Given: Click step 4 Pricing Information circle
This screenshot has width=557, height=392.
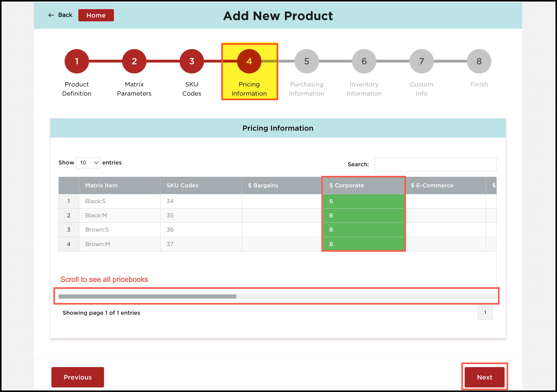Looking at the screenshot, I should coord(249,61).
